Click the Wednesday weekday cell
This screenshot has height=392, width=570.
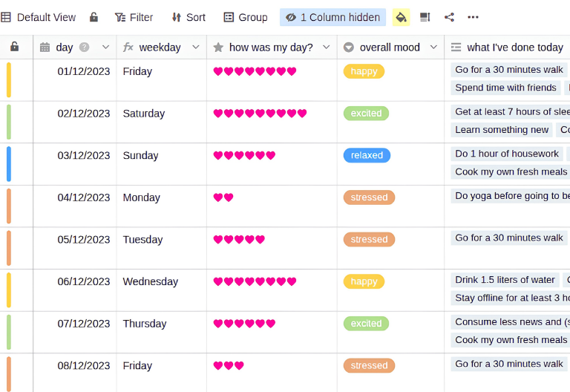coord(161,290)
